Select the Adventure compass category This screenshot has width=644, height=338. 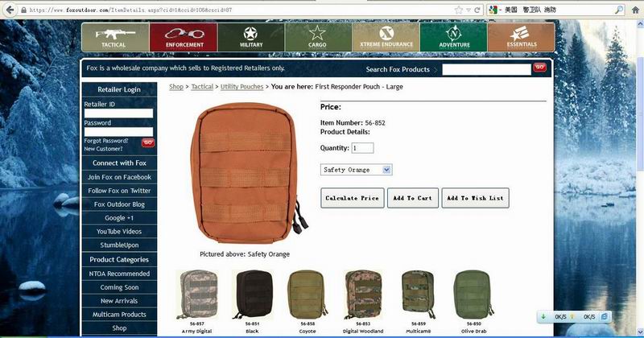(454, 37)
